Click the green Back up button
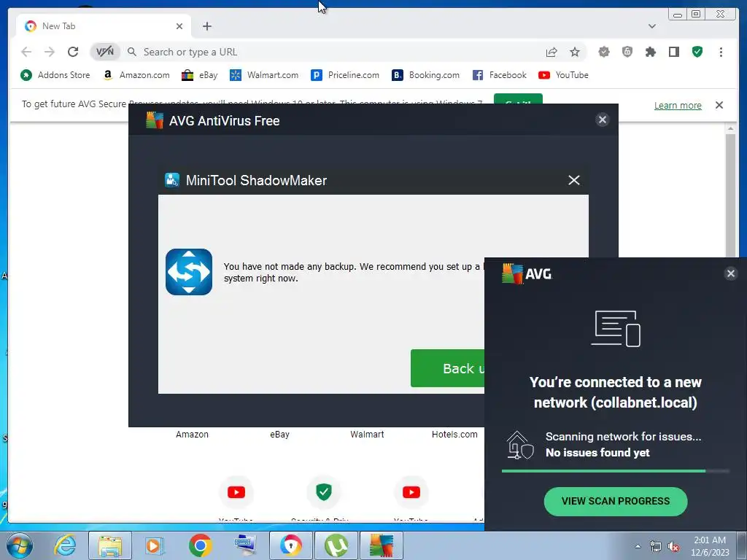The height and width of the screenshot is (560, 747). (447, 368)
